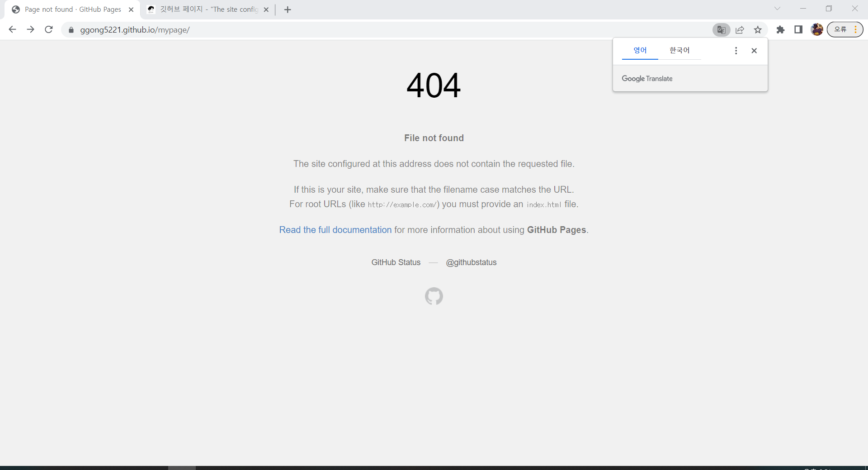Close the 'Page not found' tab

(131, 9)
